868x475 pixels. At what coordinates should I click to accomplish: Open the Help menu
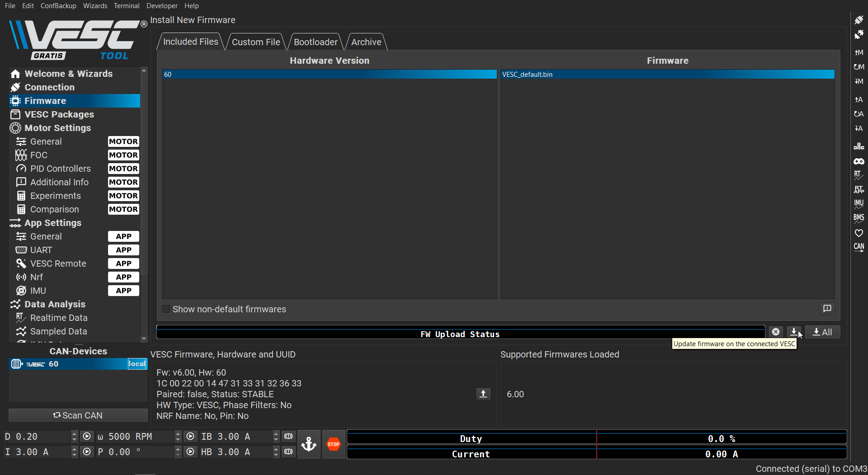pyautogui.click(x=192, y=6)
